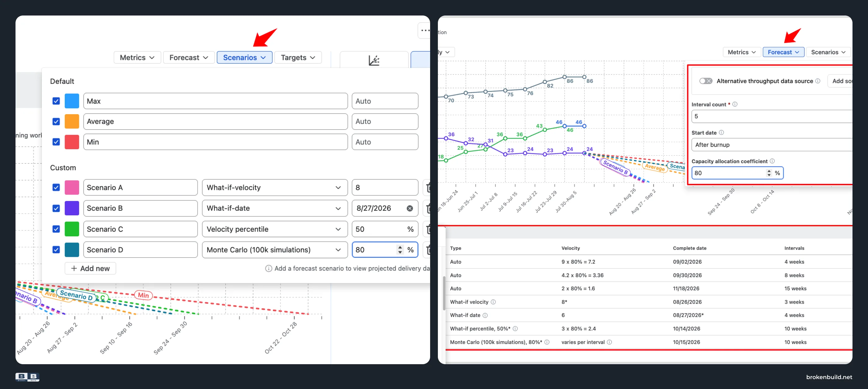Click info icon beside What-if date row
868x389 pixels.
tap(485, 315)
